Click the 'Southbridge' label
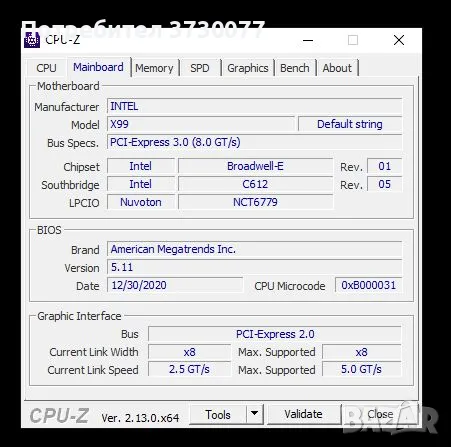 coord(70,185)
